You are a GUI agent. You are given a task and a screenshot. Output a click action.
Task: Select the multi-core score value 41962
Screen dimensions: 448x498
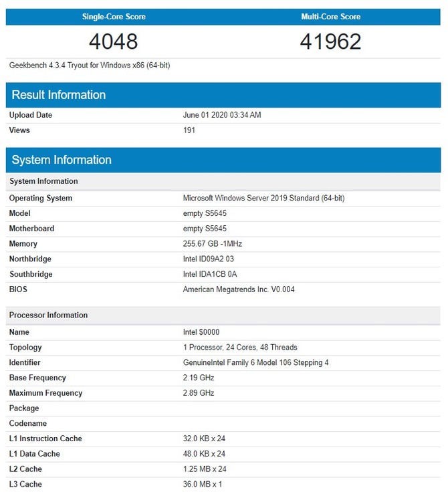[x=331, y=41]
